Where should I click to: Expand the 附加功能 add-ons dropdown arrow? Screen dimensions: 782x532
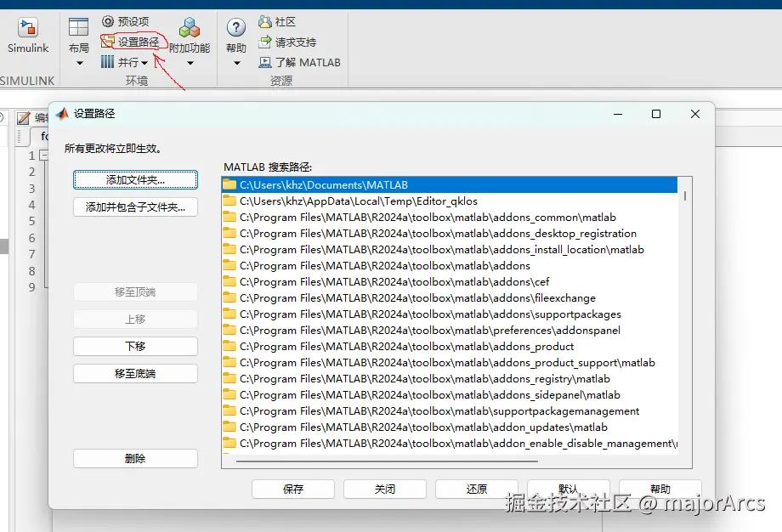pyautogui.click(x=190, y=64)
